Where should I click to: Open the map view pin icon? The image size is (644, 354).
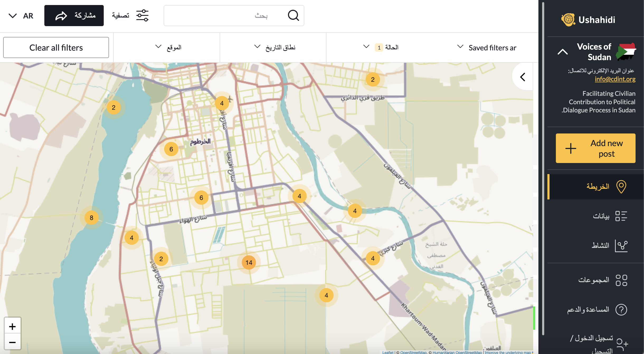(621, 186)
